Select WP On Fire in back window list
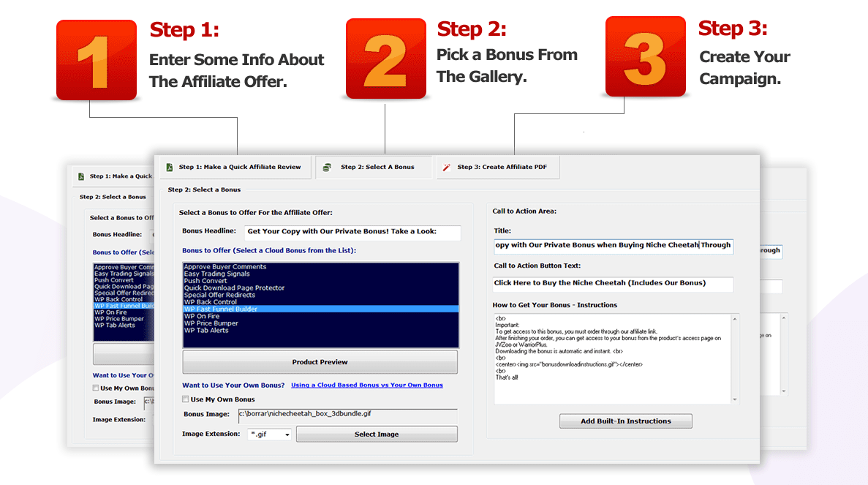This screenshot has width=868, height=485. point(124,313)
